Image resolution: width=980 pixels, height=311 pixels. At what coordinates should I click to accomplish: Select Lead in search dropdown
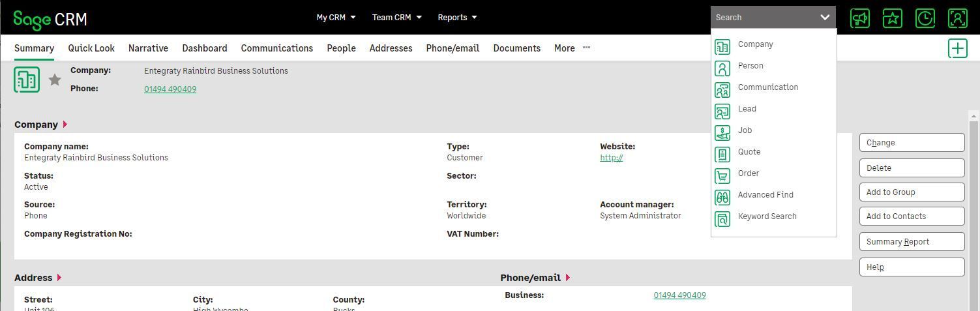[747, 109]
